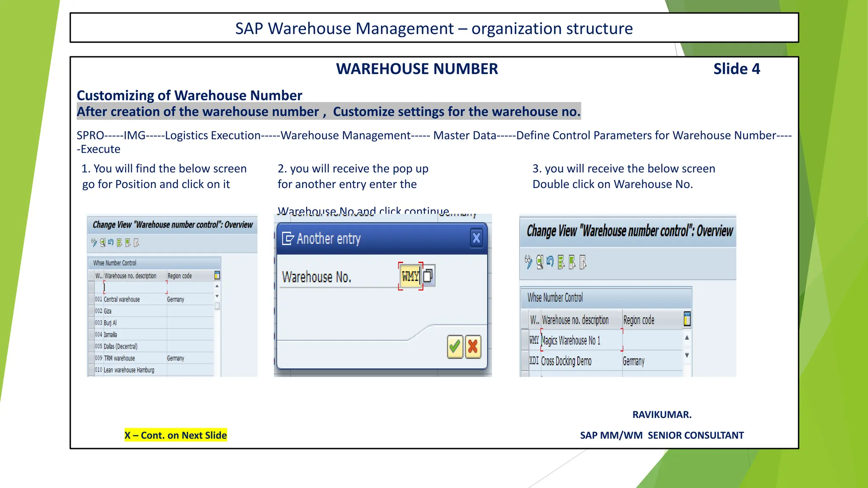The image size is (868, 488).
Task: Open table settings icon beside Region code in Magics Warehouse list
Action: 687,319
